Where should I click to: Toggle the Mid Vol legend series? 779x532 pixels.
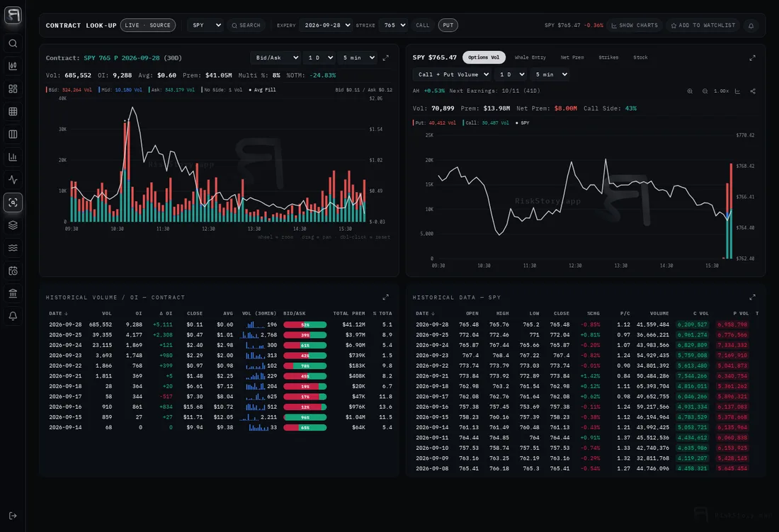120,90
